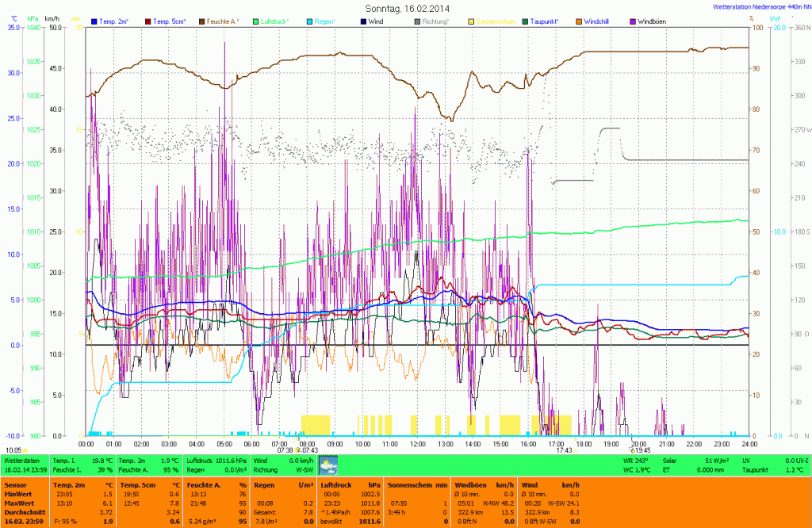Click the blue Temp. 2m legend square
This screenshot has width=812, height=528.
94,21
